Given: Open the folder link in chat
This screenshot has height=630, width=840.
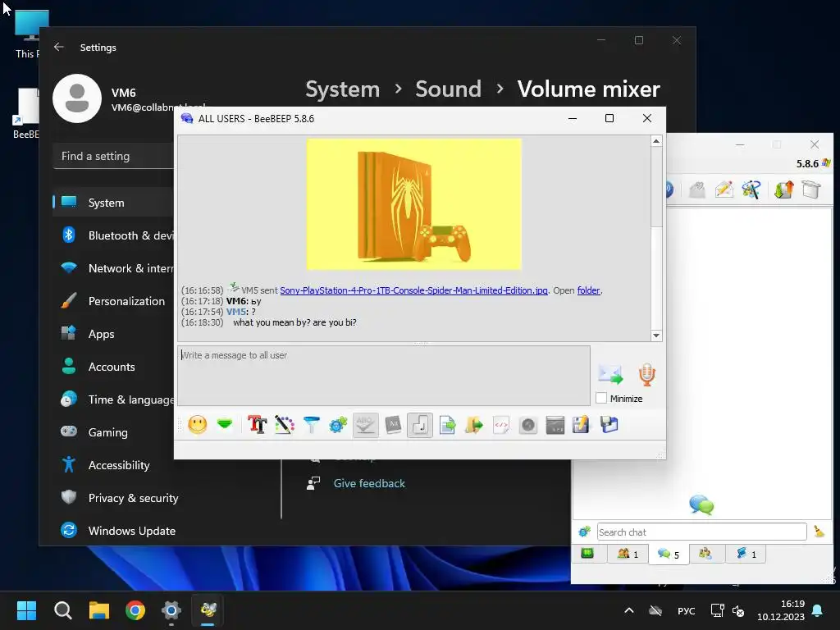Looking at the screenshot, I should (588, 290).
